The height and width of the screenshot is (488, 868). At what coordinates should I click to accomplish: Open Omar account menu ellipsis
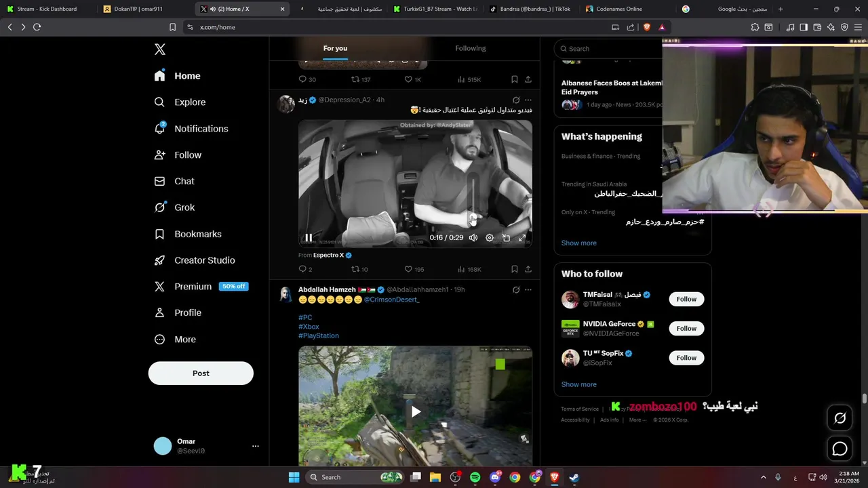pos(256,446)
